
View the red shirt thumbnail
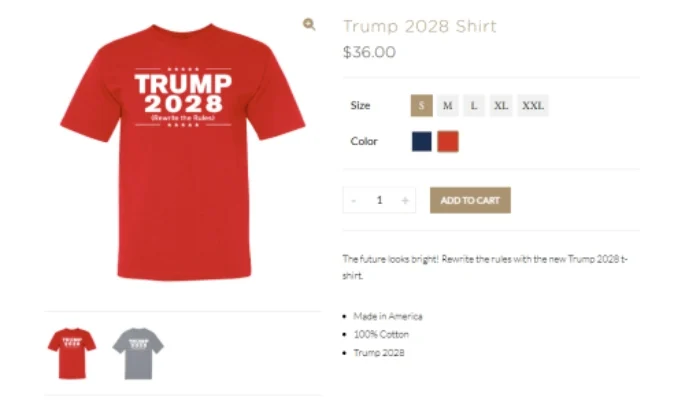pyautogui.click(x=72, y=354)
